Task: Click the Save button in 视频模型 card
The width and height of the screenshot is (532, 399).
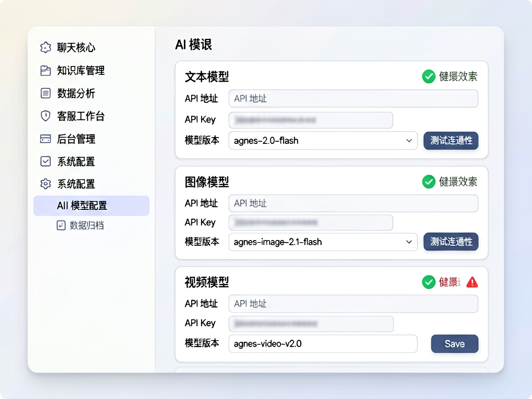Action: click(455, 344)
